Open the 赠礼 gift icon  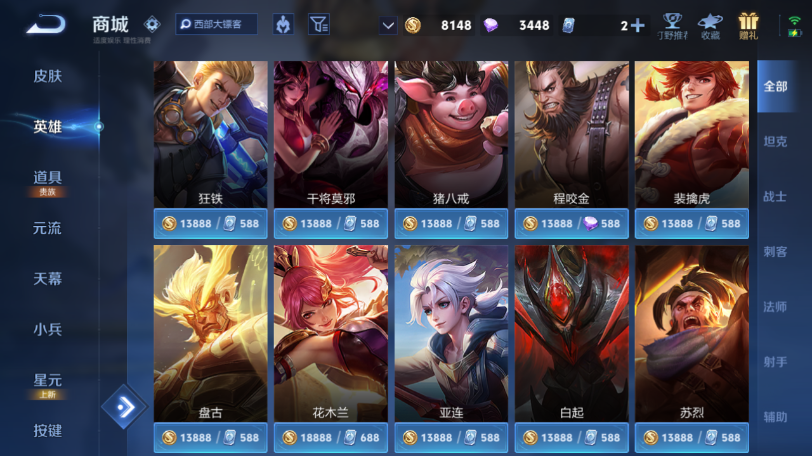tap(748, 26)
